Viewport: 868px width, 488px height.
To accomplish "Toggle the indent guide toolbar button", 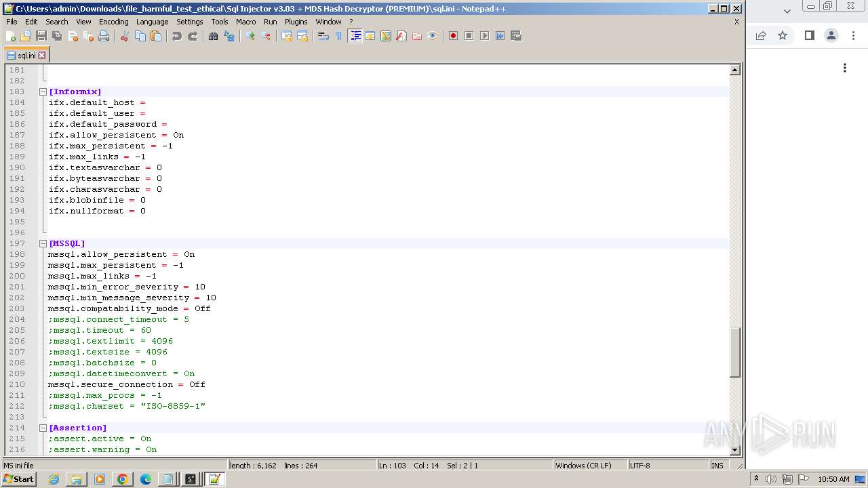I will point(355,36).
